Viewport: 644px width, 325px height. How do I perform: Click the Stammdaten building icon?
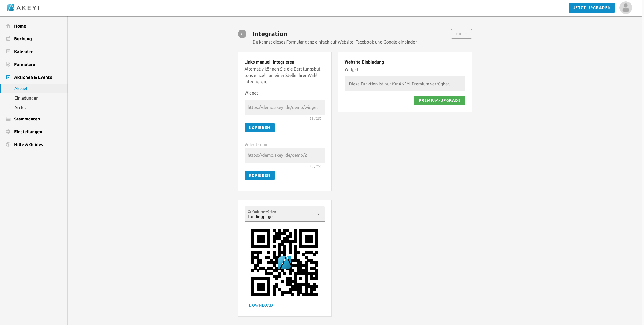tap(8, 119)
